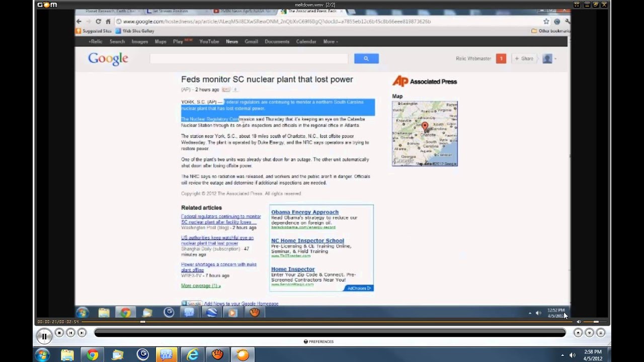The width and height of the screenshot is (644, 362).
Task: Click the + Share button
Action: (x=524, y=59)
